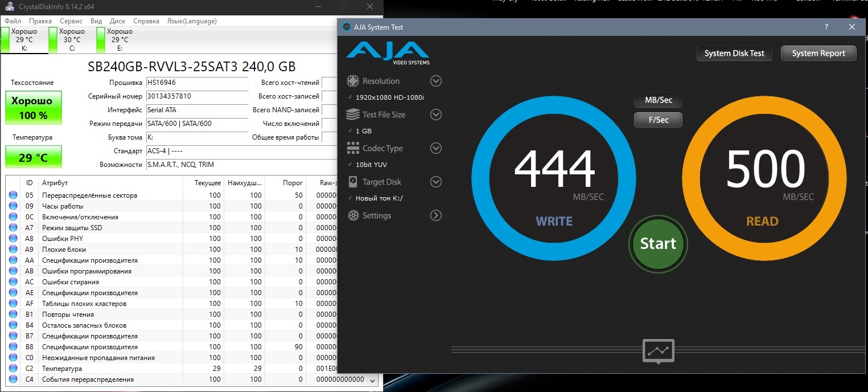Open the graph chart icon at bottom

point(659,351)
